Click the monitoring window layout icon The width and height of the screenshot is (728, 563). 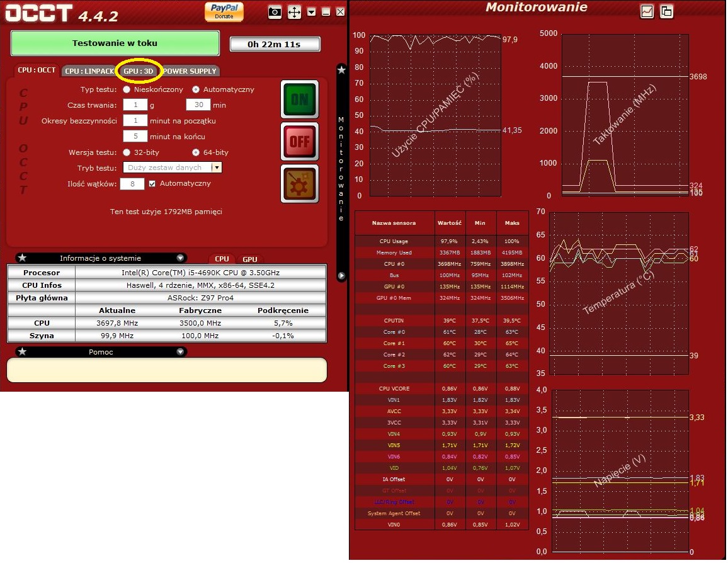(666, 11)
